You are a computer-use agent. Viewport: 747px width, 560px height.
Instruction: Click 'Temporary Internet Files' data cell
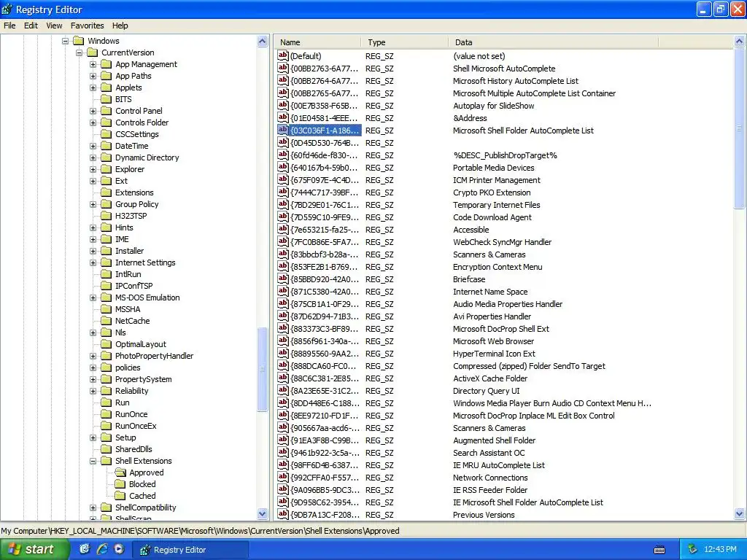[x=496, y=205]
